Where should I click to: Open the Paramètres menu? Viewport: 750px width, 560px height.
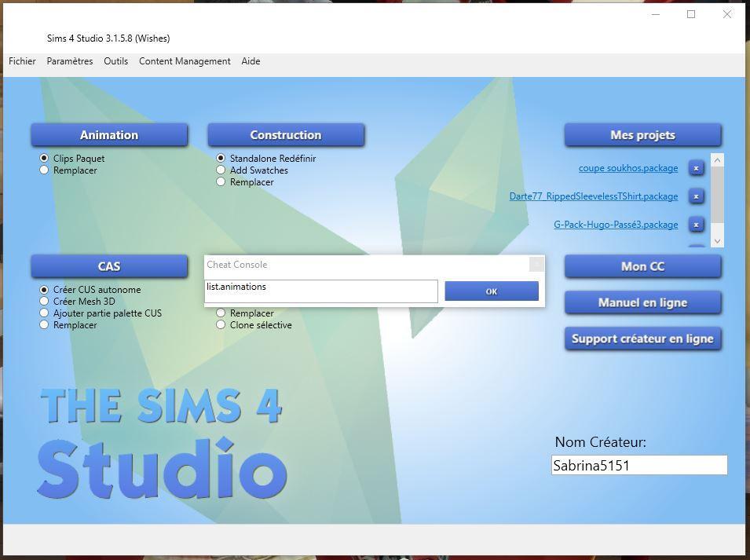pos(70,61)
